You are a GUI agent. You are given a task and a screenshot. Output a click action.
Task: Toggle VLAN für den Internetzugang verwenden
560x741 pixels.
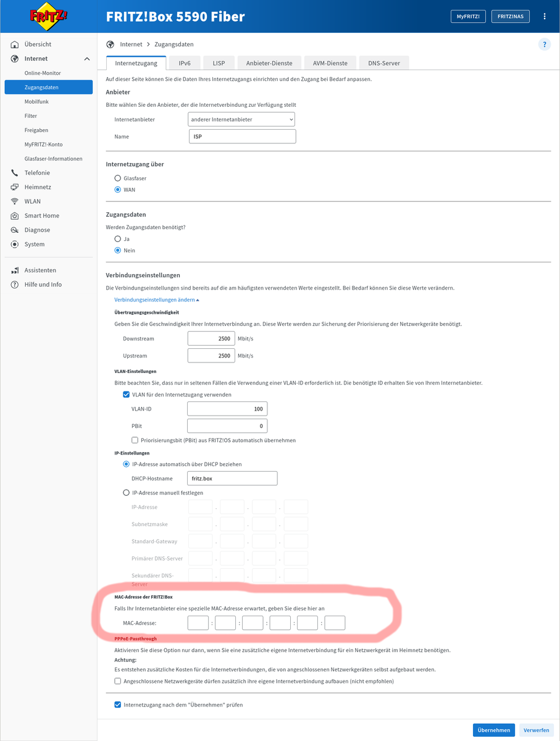tap(127, 395)
